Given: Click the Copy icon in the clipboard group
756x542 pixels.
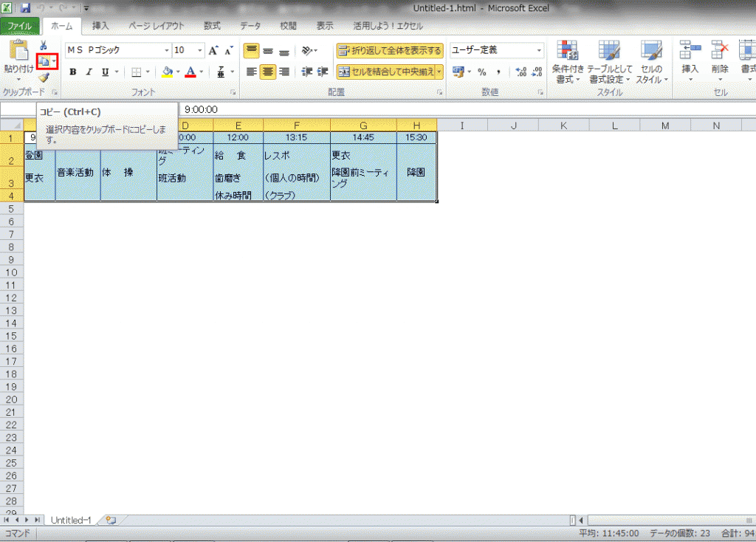Looking at the screenshot, I should pyautogui.click(x=45, y=62).
